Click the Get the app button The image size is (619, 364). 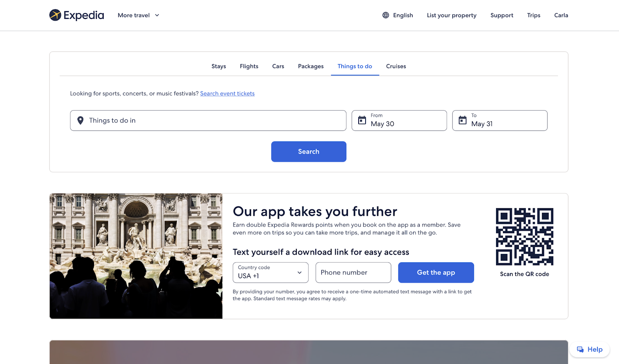pyautogui.click(x=436, y=272)
